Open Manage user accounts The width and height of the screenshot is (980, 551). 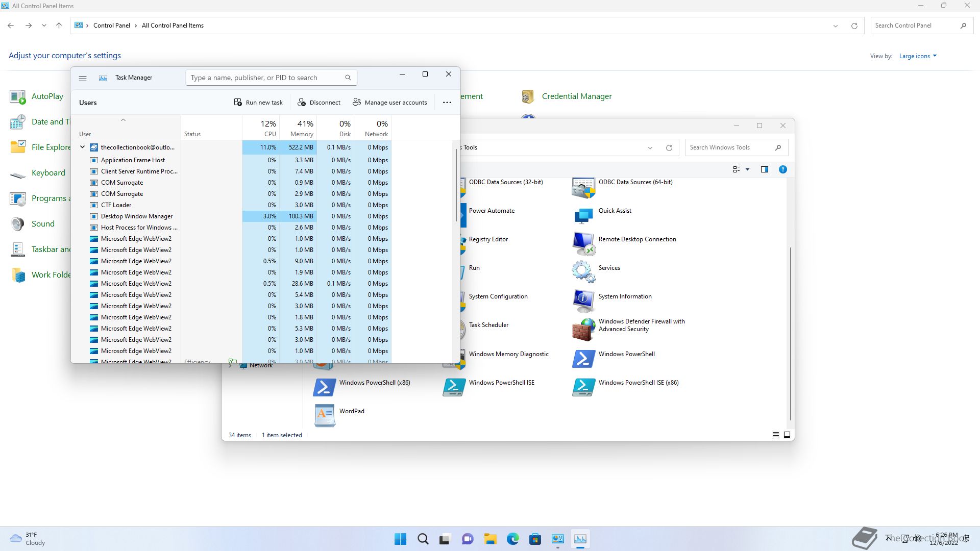[390, 103]
